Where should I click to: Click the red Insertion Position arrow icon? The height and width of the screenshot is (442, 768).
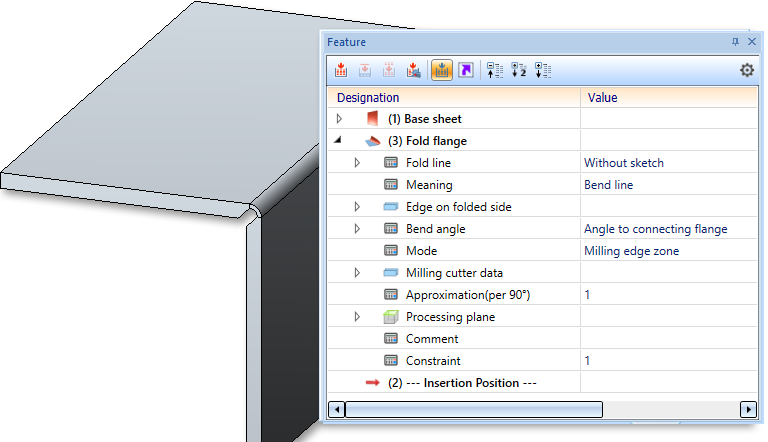pos(373,382)
